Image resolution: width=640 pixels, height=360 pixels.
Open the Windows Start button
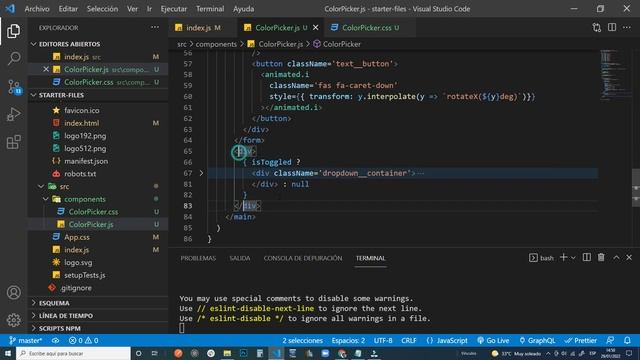point(8,353)
